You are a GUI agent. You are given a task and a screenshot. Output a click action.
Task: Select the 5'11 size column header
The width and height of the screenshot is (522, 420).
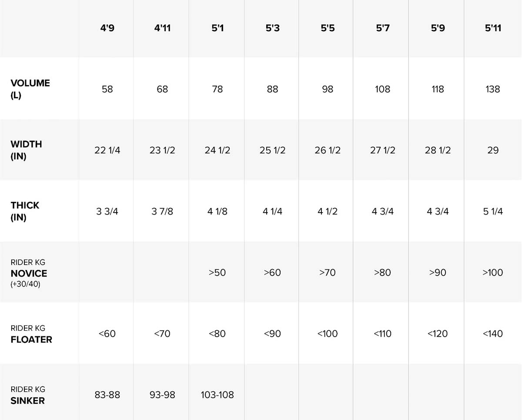pos(493,28)
